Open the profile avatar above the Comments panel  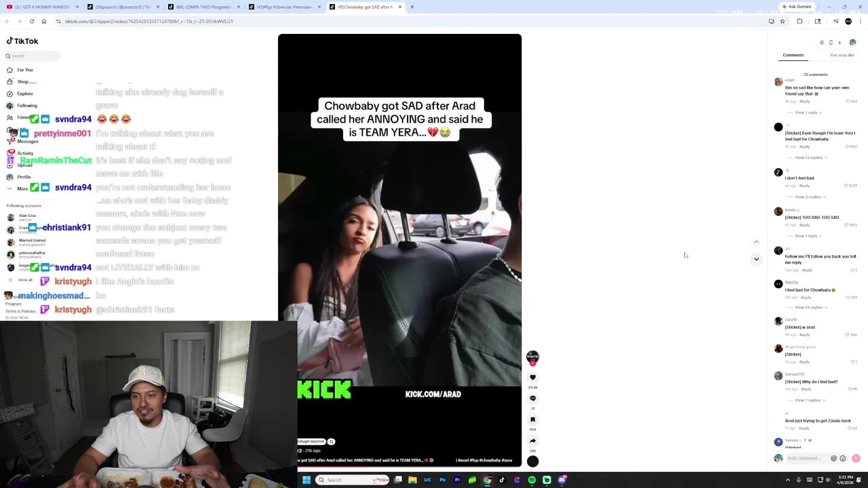pos(852,42)
